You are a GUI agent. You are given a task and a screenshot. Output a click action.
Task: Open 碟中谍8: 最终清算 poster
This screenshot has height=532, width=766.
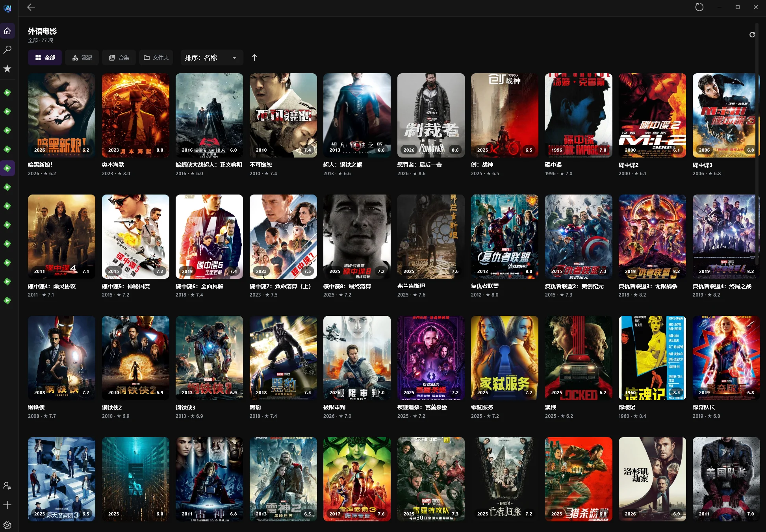pyautogui.click(x=357, y=237)
